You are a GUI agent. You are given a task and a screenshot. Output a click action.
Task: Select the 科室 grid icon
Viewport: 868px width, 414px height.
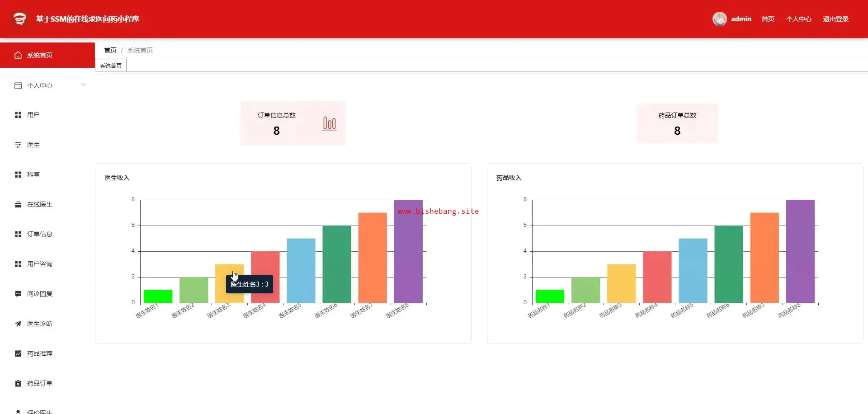pyautogui.click(x=18, y=174)
